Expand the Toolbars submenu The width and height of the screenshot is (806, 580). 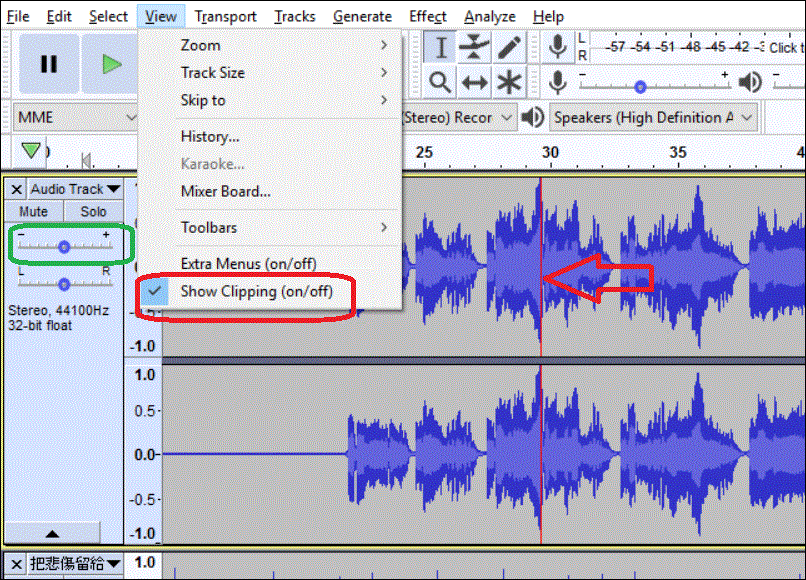(270, 227)
